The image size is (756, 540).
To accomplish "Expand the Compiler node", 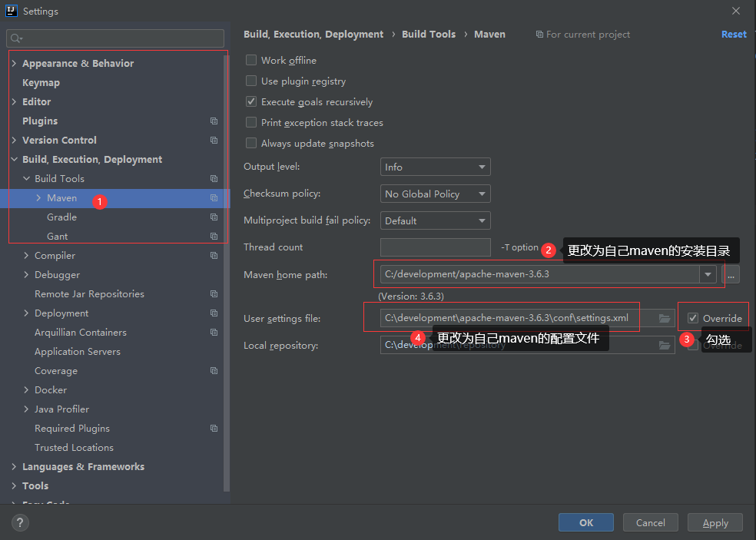I will pyautogui.click(x=27, y=256).
